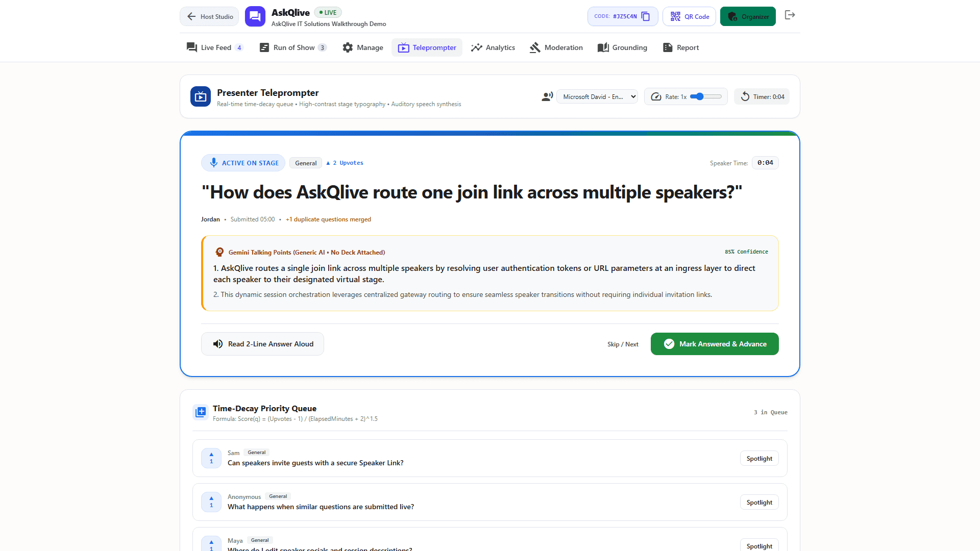Switch to Run of Show tab
This screenshot has width=980, height=551.
click(293, 47)
